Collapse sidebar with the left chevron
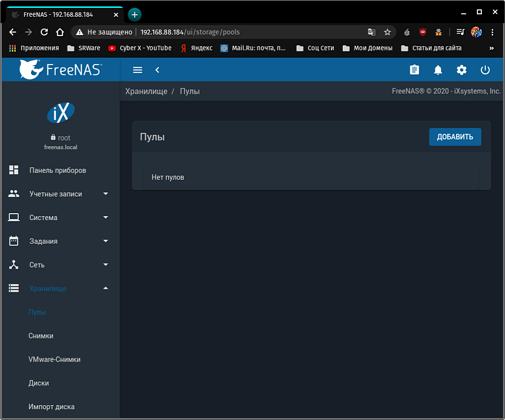The width and height of the screenshot is (505, 420). tap(157, 70)
